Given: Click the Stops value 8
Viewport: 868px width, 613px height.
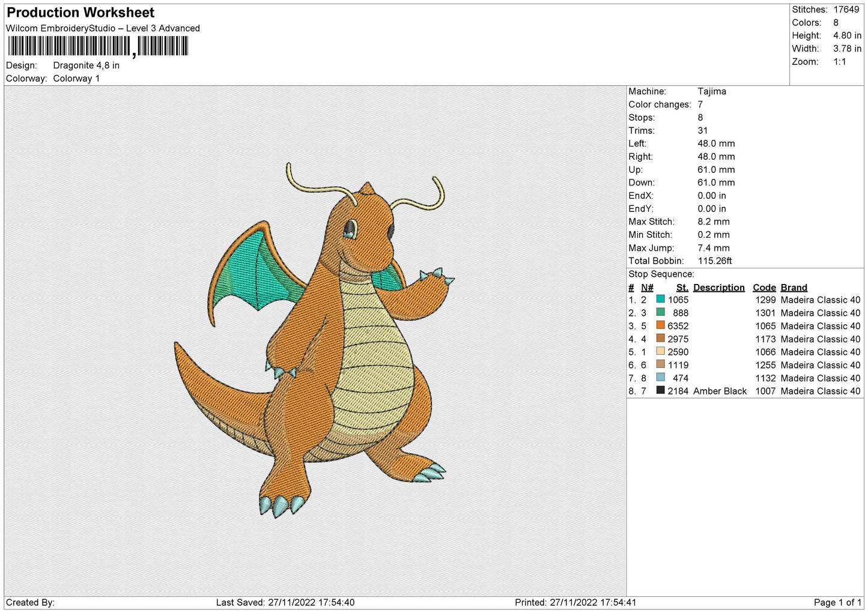Looking at the screenshot, I should [700, 118].
